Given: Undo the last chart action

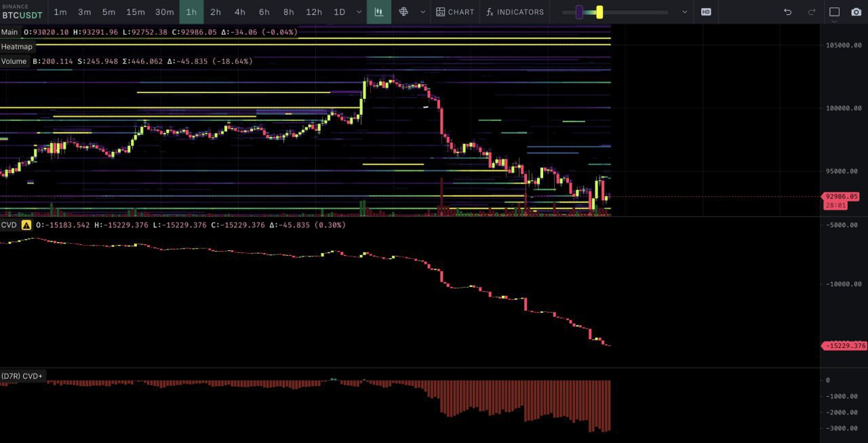Looking at the screenshot, I should tap(787, 12).
